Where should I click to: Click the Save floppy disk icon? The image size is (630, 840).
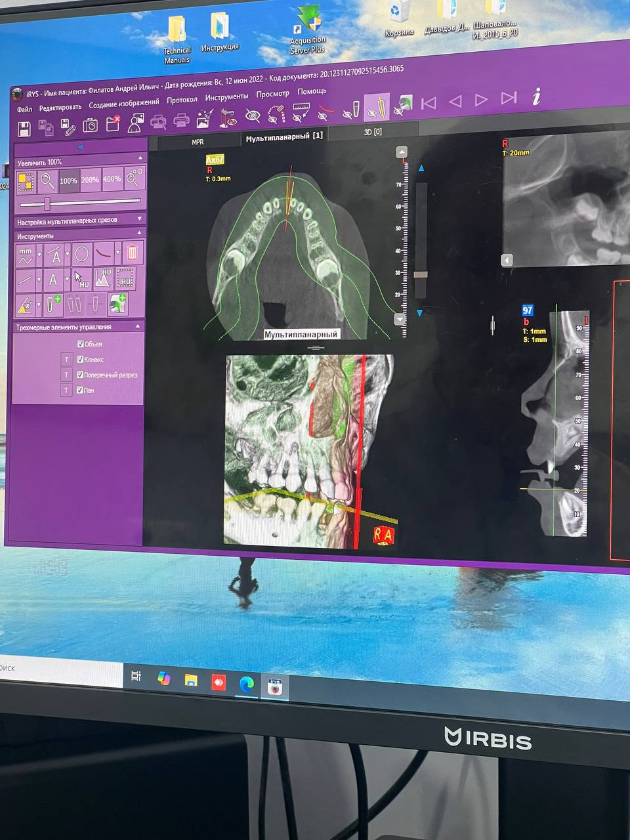pos(24,127)
